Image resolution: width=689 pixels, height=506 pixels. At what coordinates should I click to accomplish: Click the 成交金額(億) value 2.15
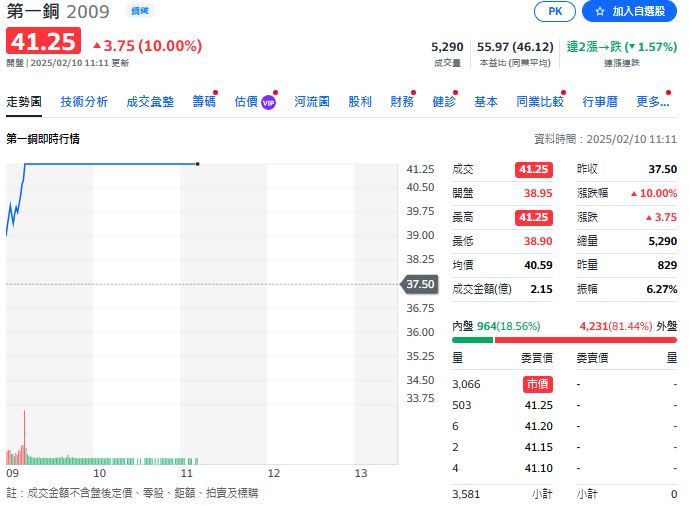tap(541, 289)
